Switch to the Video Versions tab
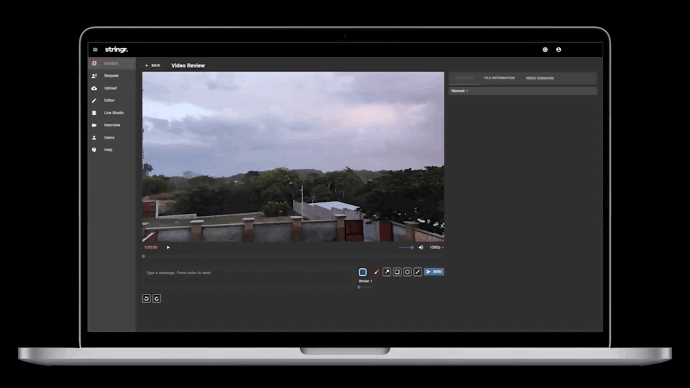 [x=540, y=78]
